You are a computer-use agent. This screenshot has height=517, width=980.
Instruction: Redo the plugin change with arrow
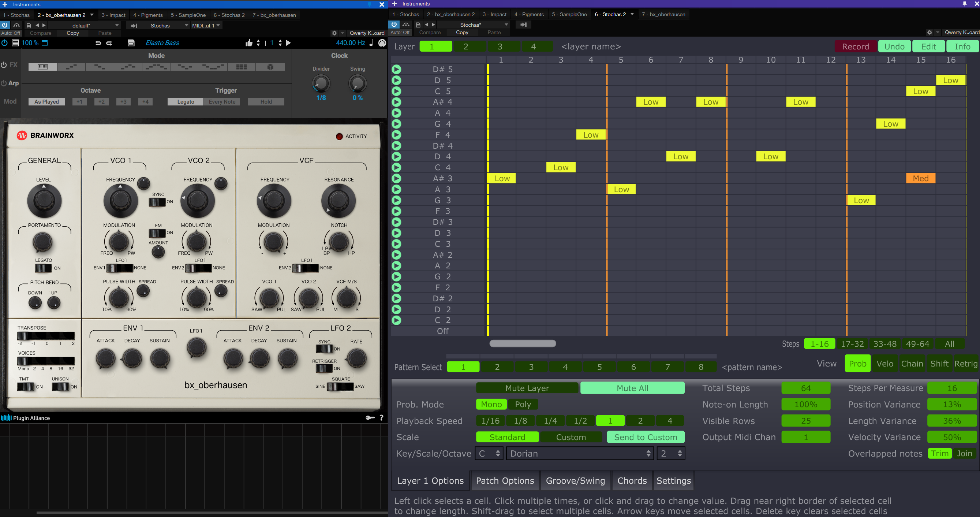(x=109, y=43)
